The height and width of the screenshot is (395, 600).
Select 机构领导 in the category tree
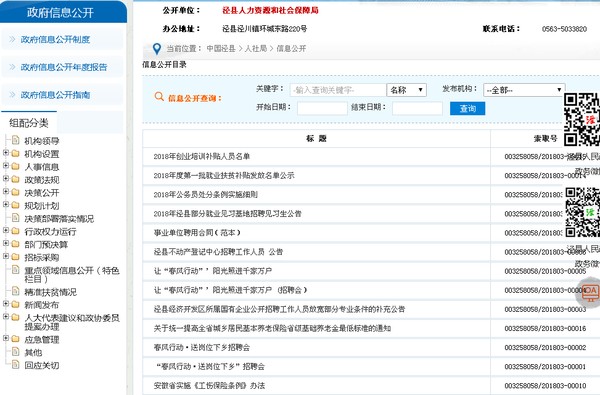(x=42, y=141)
